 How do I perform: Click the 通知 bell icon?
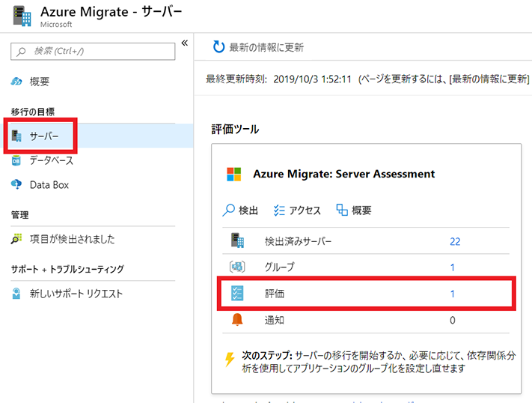coord(237,320)
